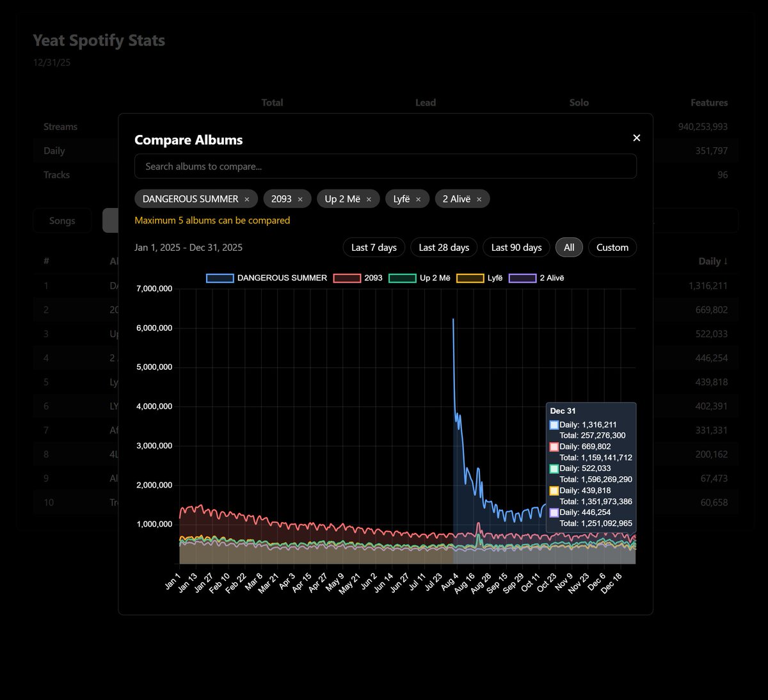Click 940,253,993 Features streams value

click(x=703, y=127)
